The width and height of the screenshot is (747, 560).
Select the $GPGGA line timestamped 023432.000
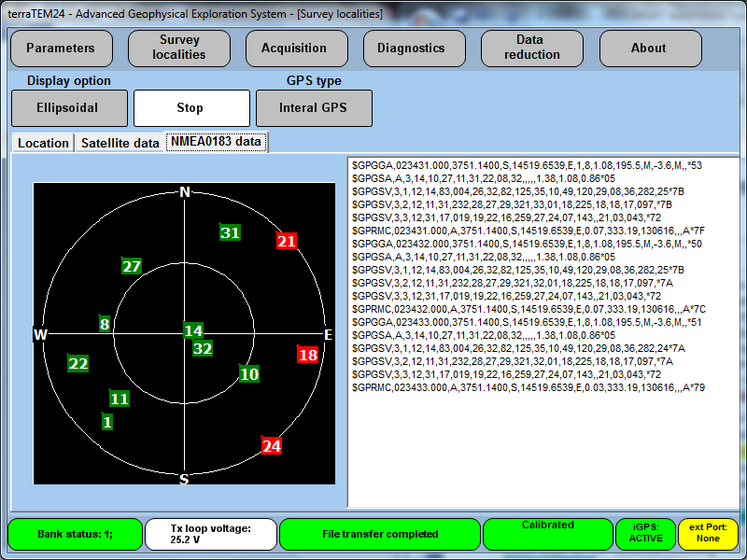point(527,244)
